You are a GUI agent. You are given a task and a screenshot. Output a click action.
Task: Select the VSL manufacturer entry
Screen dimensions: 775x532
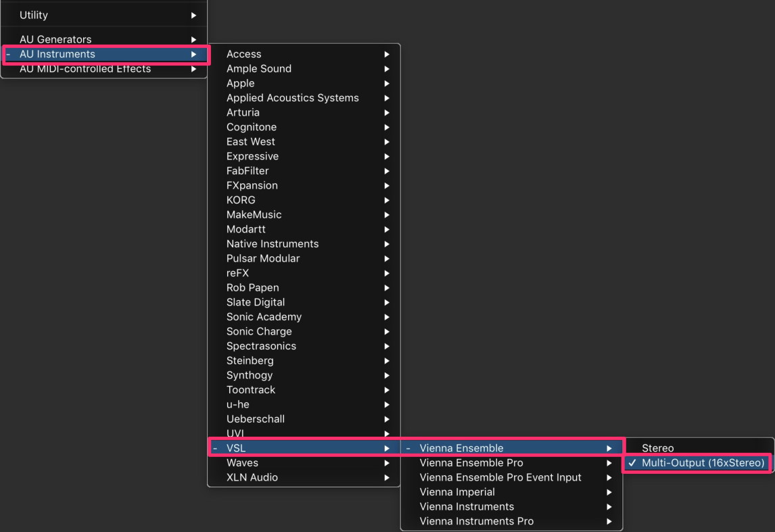pyautogui.click(x=304, y=448)
